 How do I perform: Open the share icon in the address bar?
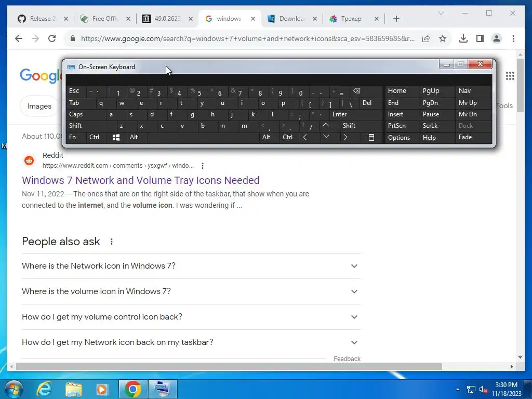pyautogui.click(x=426, y=38)
